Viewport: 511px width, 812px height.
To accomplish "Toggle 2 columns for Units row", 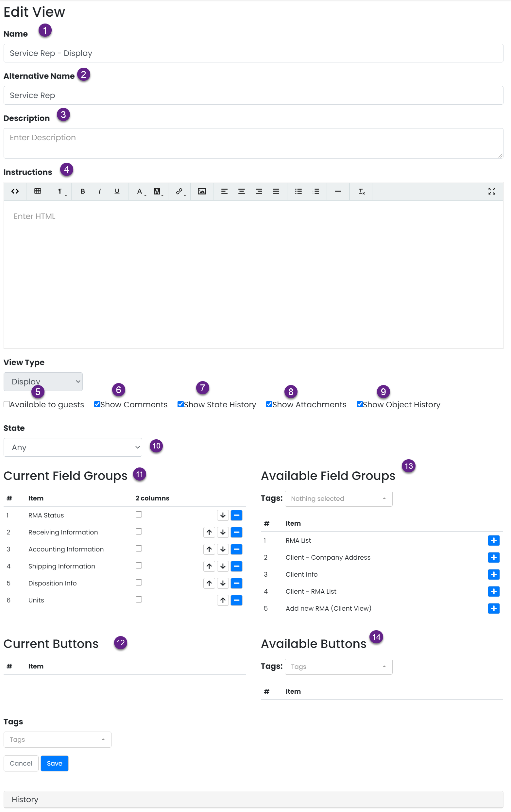I will click(139, 599).
